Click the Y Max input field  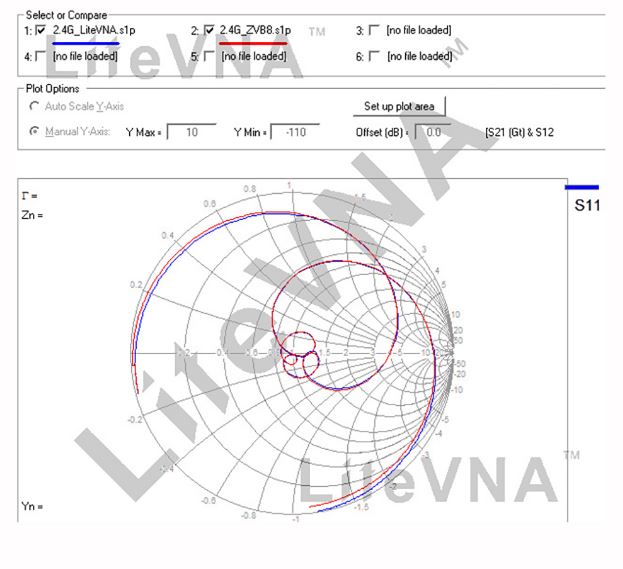click(x=192, y=132)
